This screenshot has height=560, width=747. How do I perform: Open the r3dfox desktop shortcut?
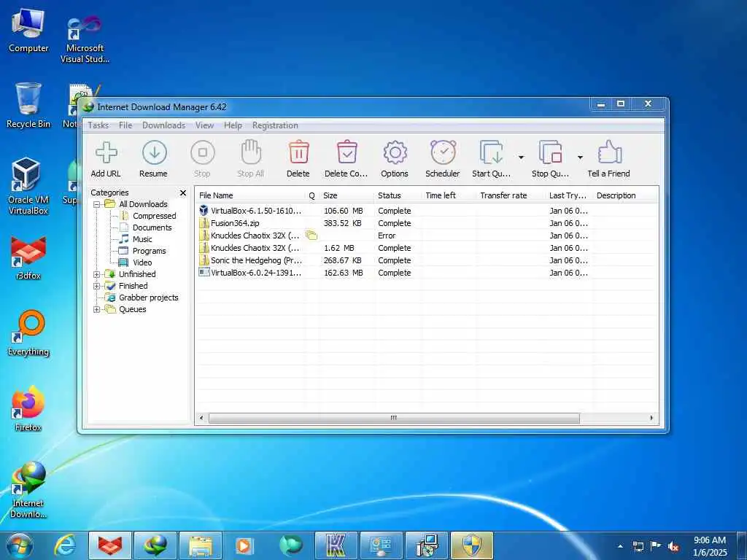28,257
